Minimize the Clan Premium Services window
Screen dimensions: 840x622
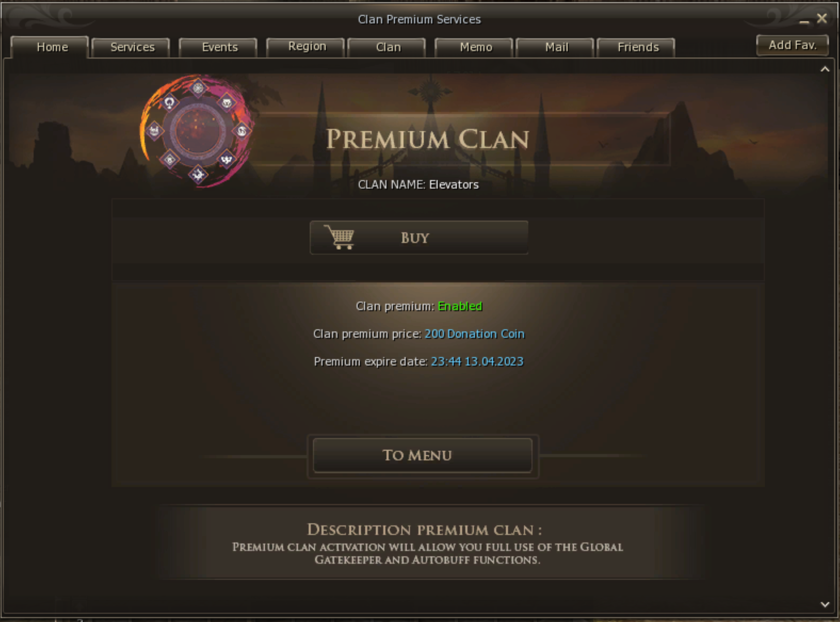point(804,21)
